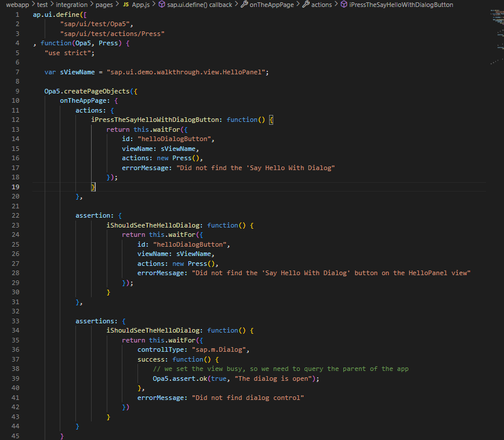Image resolution: width=504 pixels, height=440 pixels.
Task: Click line number 12 in gutter
Action: click(16, 120)
